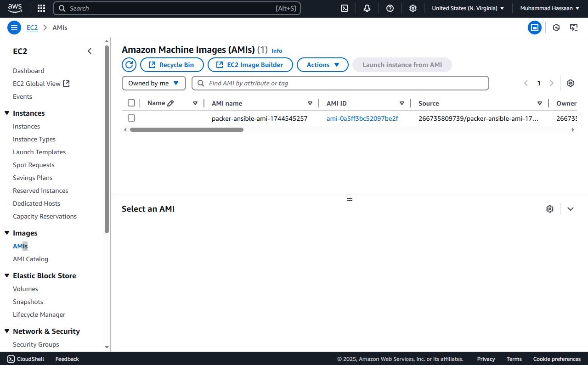588x365 pixels.
Task: Click the Name column edit pencil
Action: pyautogui.click(x=170, y=103)
